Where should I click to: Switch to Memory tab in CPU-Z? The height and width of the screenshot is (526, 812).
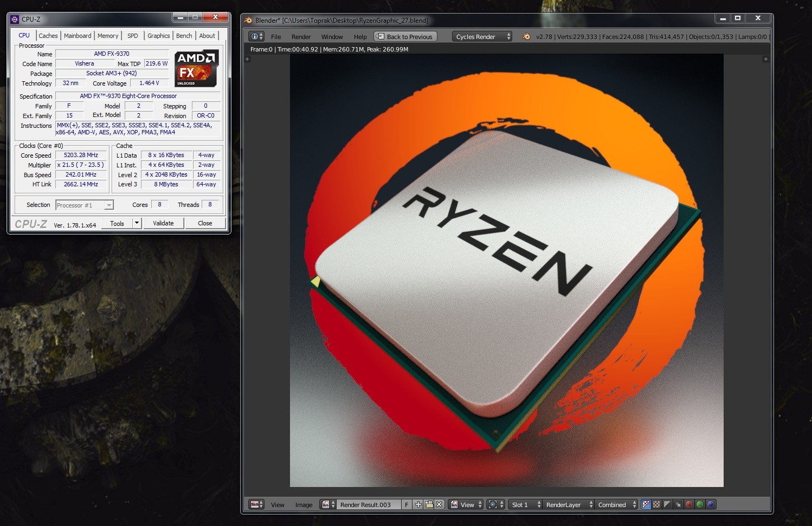tap(108, 36)
